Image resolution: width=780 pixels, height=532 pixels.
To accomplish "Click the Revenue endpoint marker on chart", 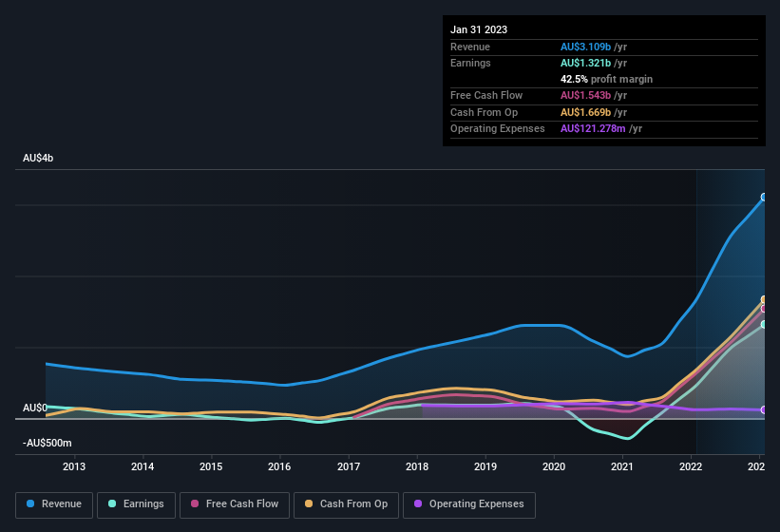I will (764, 198).
